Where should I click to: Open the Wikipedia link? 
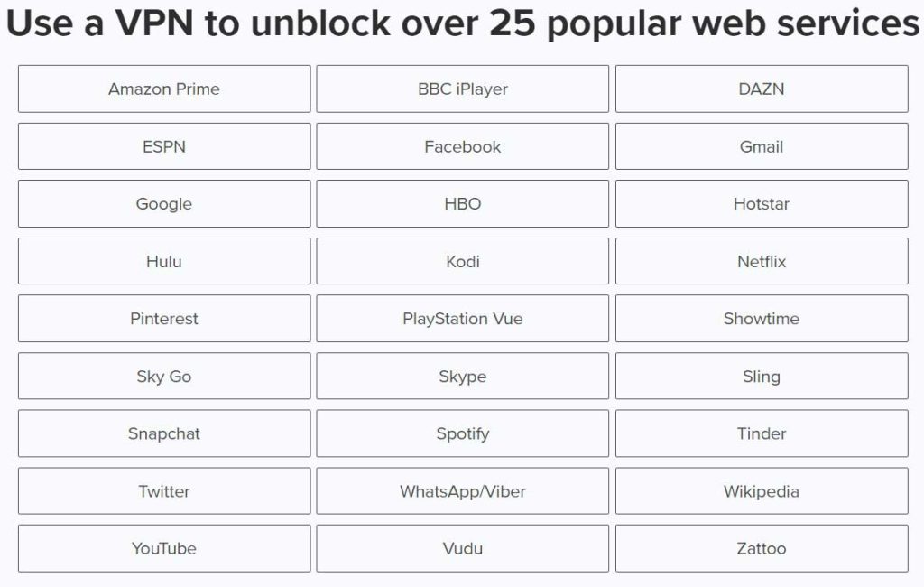tap(762, 491)
